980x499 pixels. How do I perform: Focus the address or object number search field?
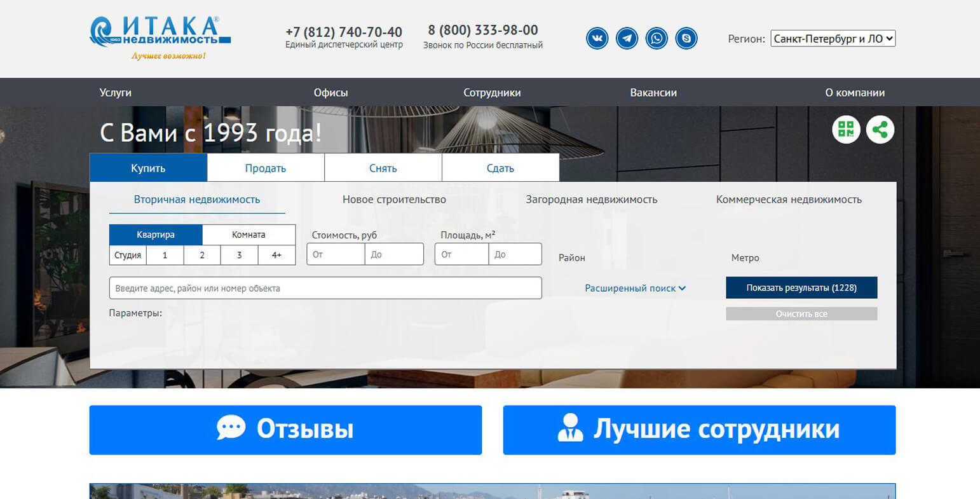pos(325,288)
